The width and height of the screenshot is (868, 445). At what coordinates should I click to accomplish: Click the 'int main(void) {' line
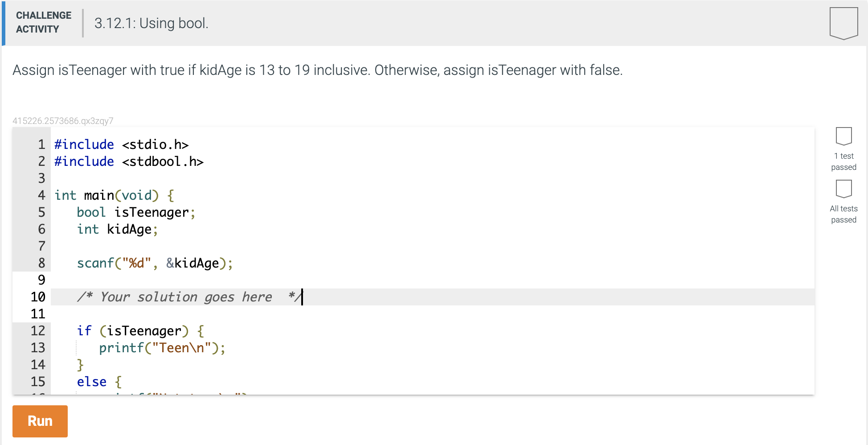(x=114, y=195)
